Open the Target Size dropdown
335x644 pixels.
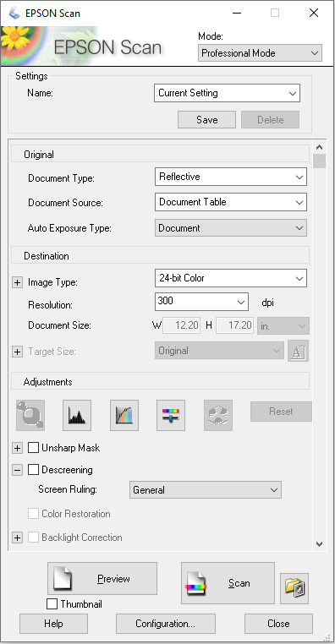point(219,351)
